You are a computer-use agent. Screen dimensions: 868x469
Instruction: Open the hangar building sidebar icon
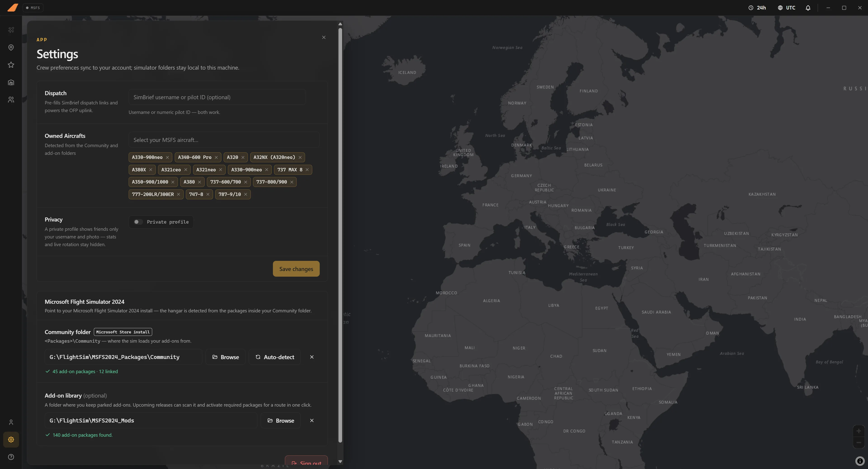11,82
